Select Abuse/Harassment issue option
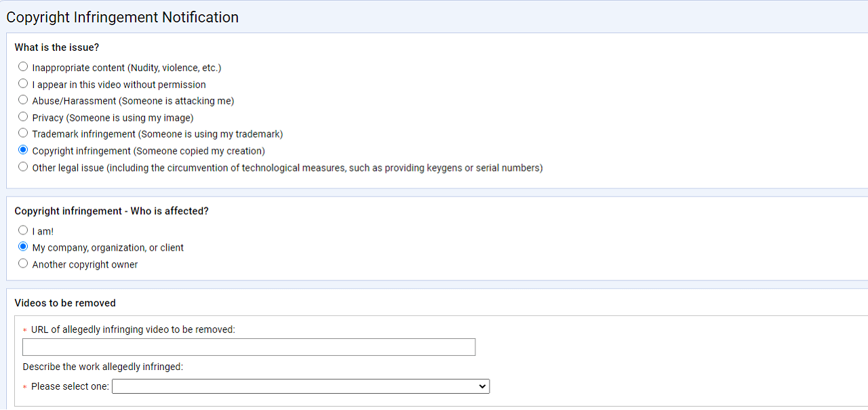 tap(23, 100)
